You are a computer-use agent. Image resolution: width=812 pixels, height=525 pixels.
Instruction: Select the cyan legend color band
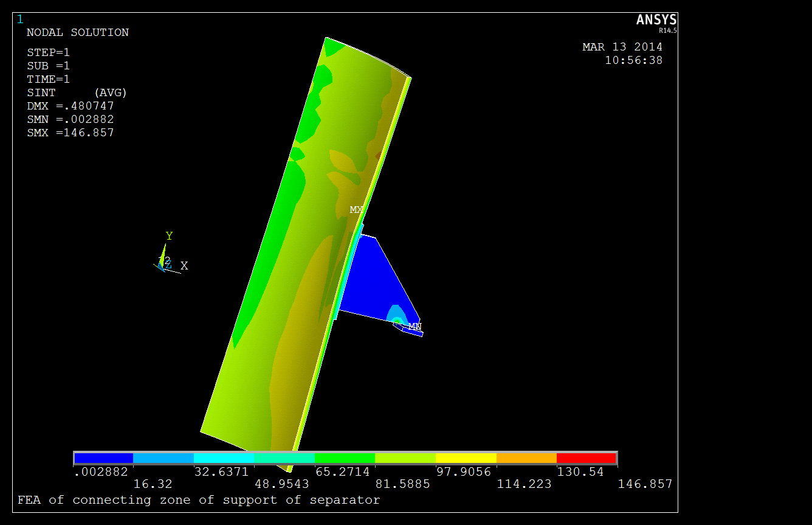[x=224, y=458]
